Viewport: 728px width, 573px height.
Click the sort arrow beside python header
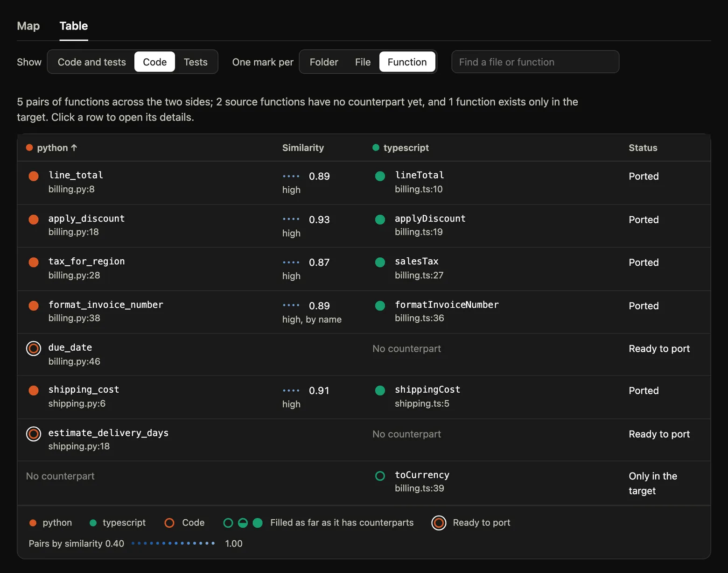pyautogui.click(x=74, y=148)
